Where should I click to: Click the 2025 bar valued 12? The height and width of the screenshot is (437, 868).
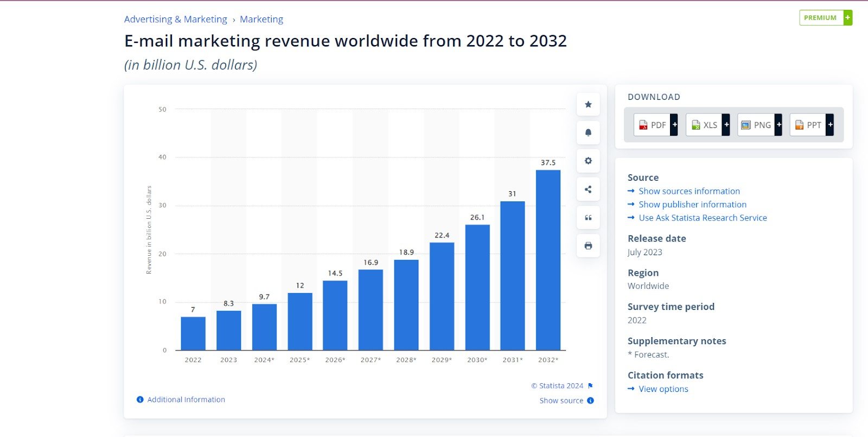point(300,322)
